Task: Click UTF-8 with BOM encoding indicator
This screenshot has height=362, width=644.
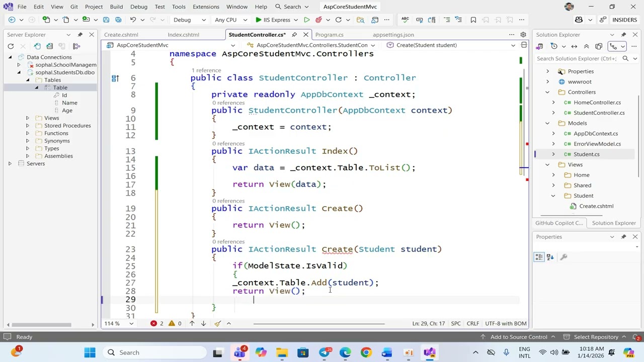Action: [506, 323]
